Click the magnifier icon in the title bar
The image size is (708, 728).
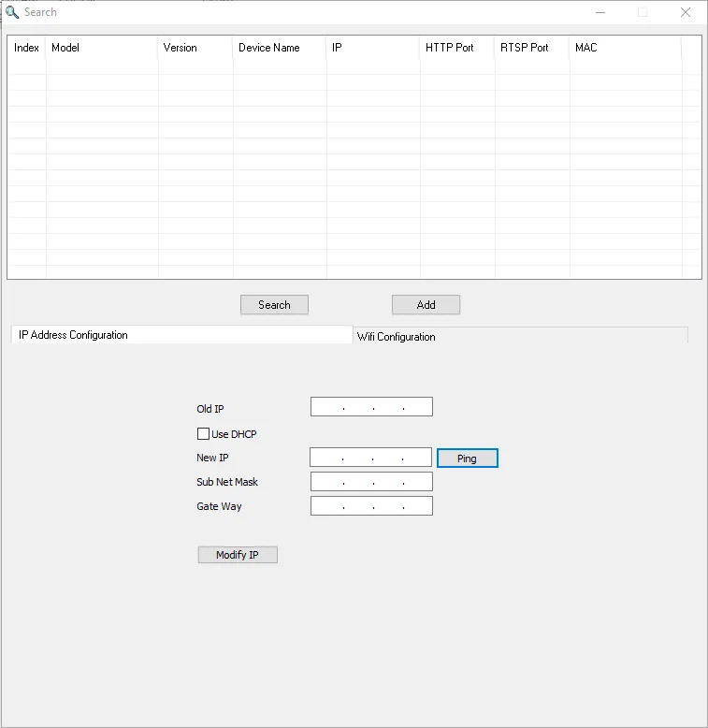(x=12, y=12)
